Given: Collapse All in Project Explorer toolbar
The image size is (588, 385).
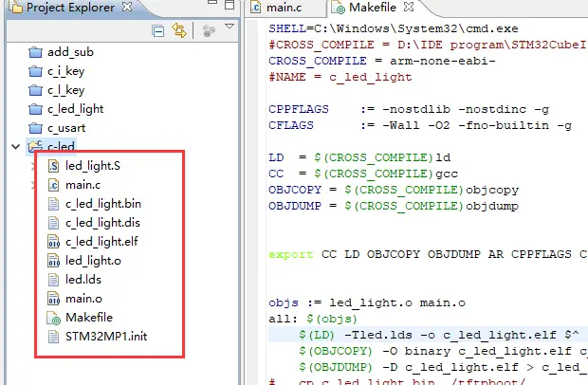Looking at the screenshot, I should [157, 30].
